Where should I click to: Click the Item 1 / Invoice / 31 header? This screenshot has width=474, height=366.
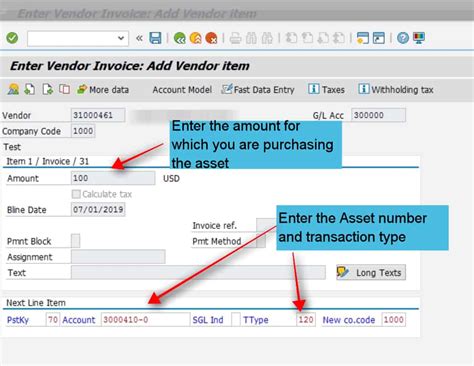click(x=48, y=161)
